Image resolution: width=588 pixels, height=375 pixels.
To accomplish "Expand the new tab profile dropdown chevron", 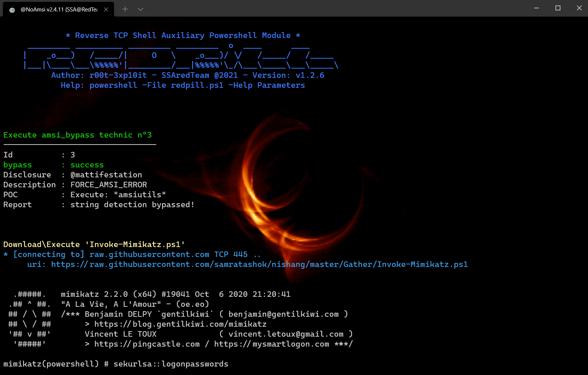I will click(x=140, y=9).
